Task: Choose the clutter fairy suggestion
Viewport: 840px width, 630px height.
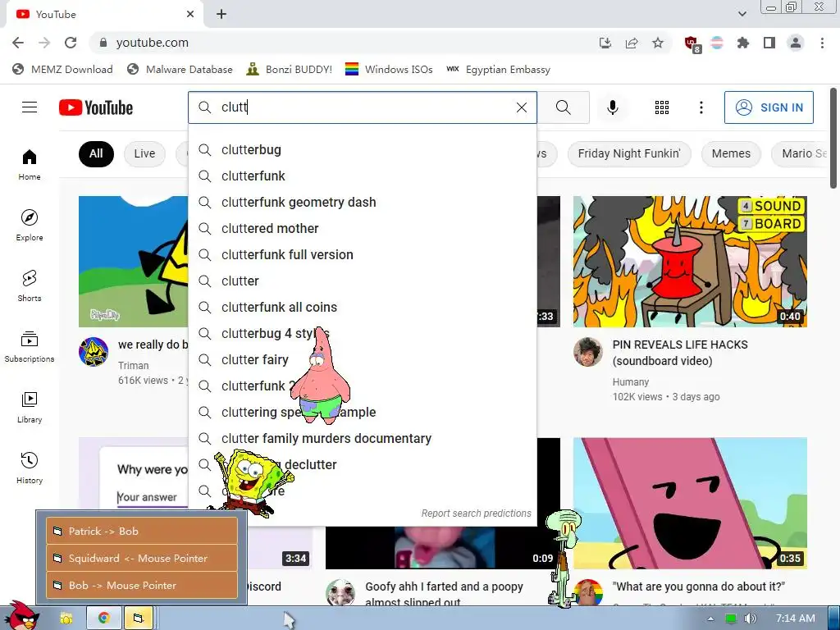Action: [362, 359]
